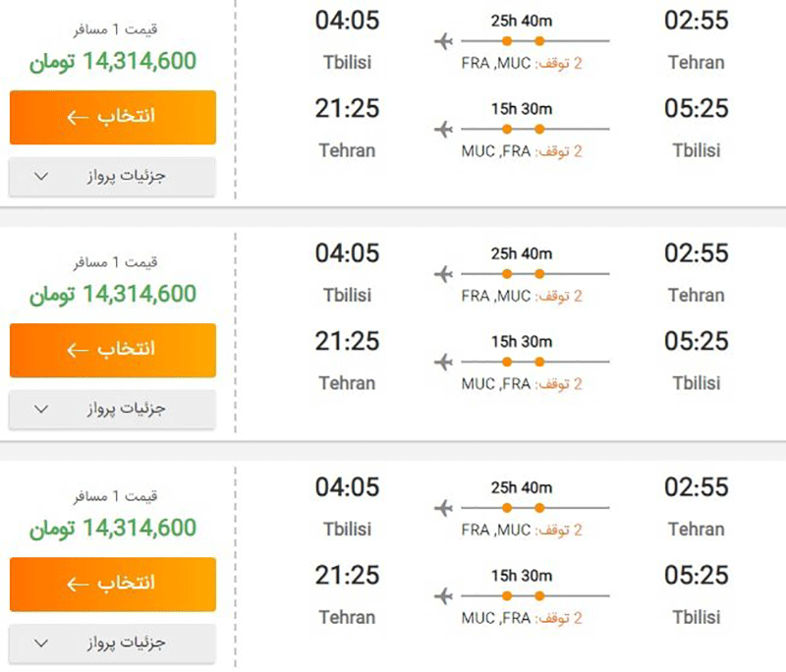
Task: Choose the bottom flight with its انتخاب button
Action: coord(112,584)
